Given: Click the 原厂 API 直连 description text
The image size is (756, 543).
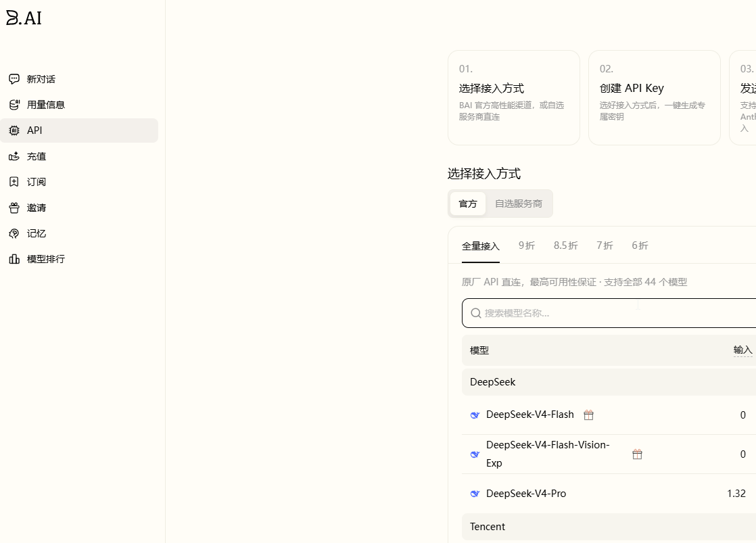Looking at the screenshot, I should [x=574, y=282].
